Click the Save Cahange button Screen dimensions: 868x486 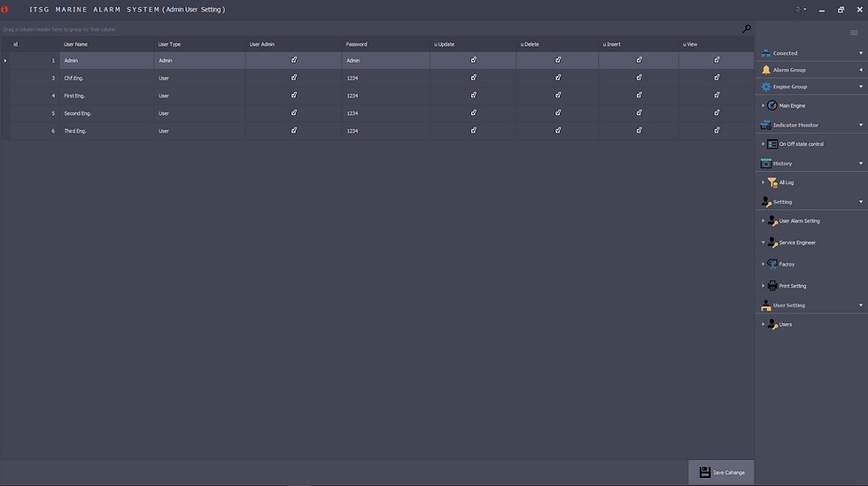(721, 473)
